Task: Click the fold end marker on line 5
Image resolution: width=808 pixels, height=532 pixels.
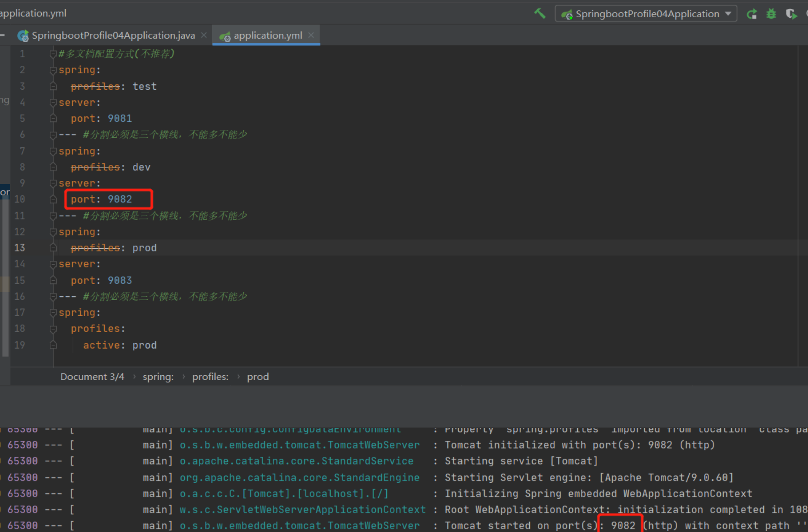Action: (x=53, y=118)
